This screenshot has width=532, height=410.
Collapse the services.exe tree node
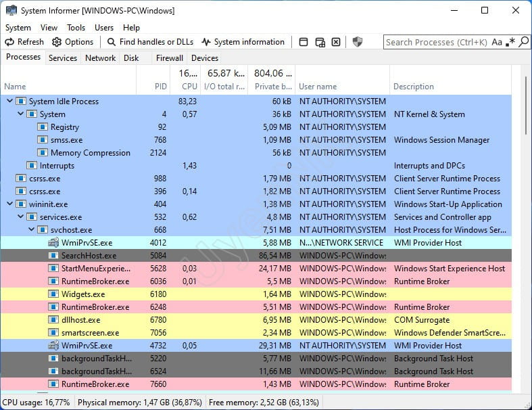[x=21, y=217]
